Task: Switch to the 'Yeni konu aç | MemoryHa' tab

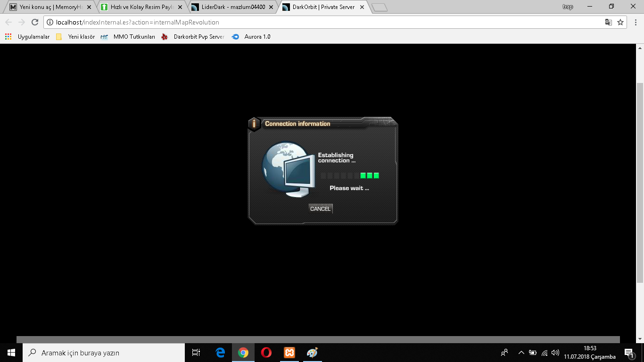Action: 51,7
